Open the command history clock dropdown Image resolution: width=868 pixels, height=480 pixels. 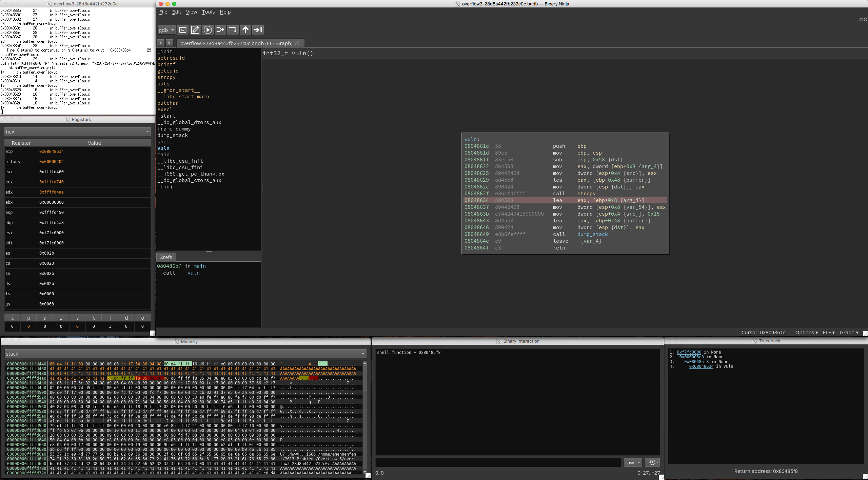652,462
